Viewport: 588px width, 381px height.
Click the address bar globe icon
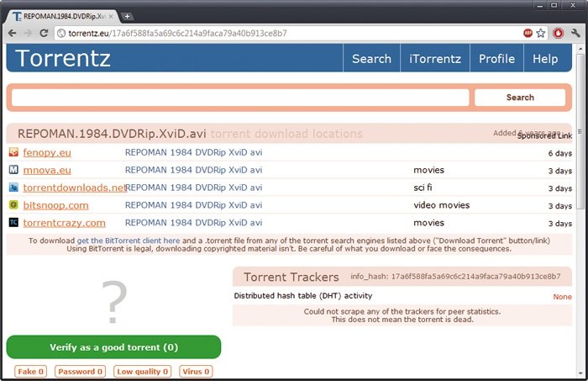(x=61, y=34)
